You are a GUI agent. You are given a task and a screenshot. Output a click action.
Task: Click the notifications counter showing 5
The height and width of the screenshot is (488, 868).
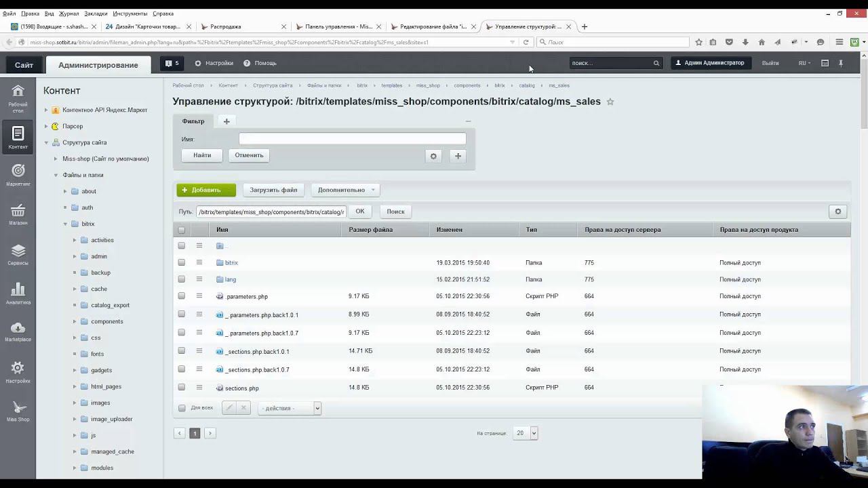172,63
